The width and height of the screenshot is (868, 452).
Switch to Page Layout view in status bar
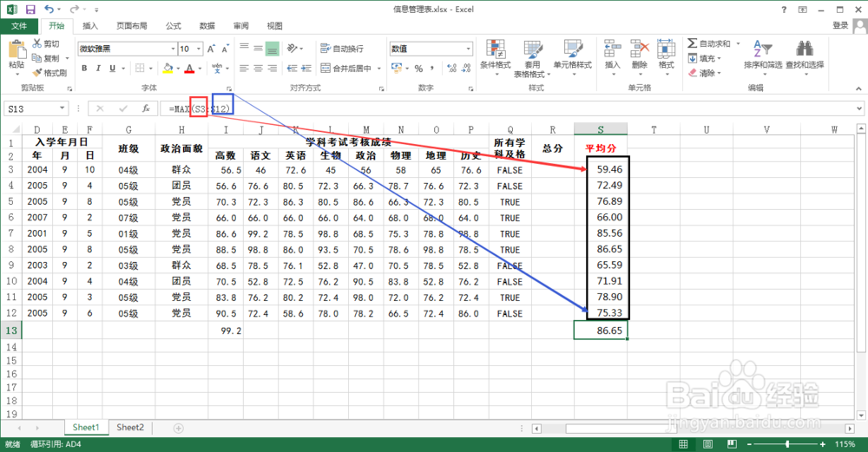pyautogui.click(x=707, y=444)
